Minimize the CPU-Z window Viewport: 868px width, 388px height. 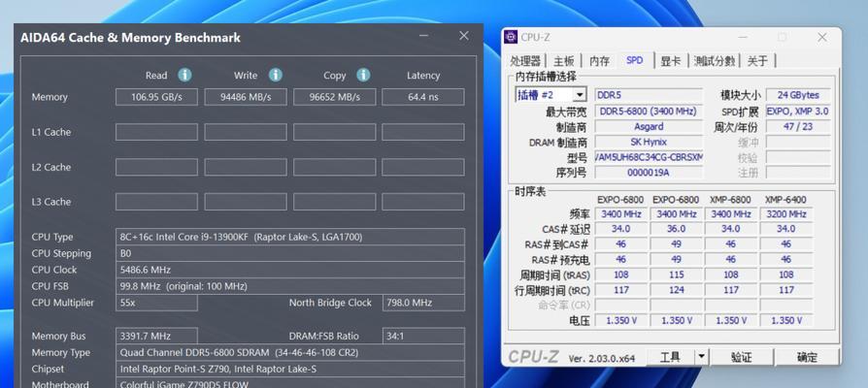coord(743,37)
